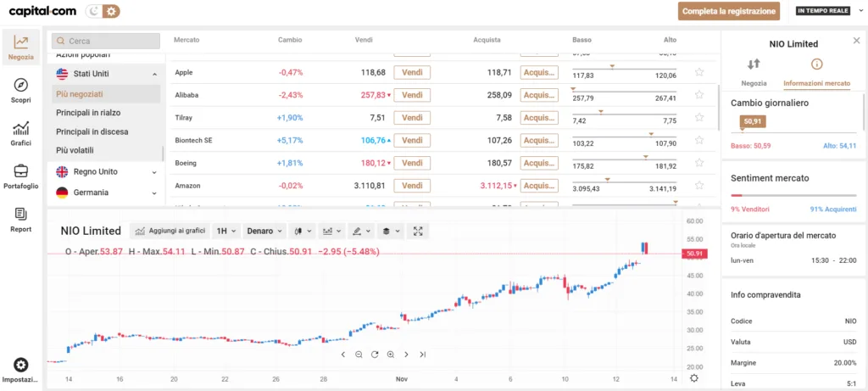Click Vendi button for Apple
Screen dimensions: 868x391
(x=412, y=72)
